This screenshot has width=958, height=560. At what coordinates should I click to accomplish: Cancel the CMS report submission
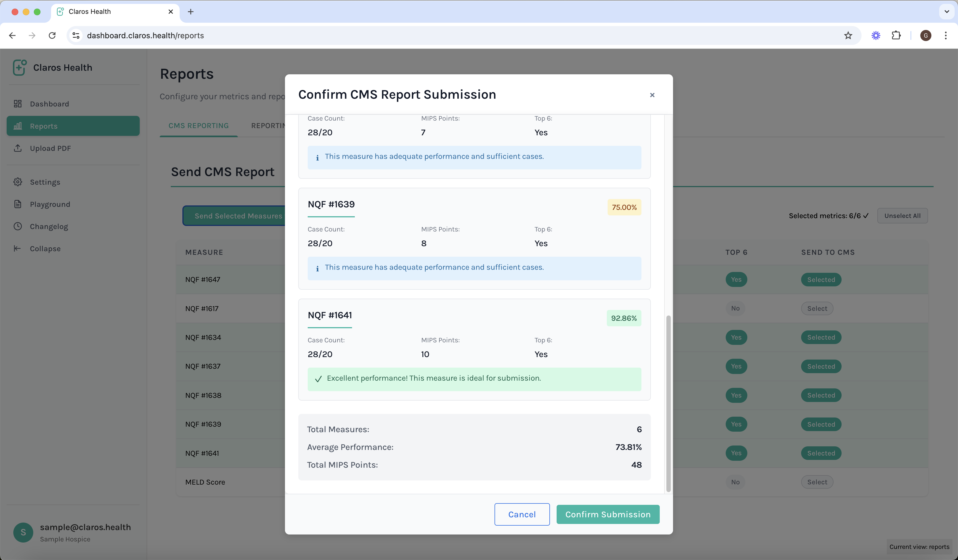tap(522, 514)
